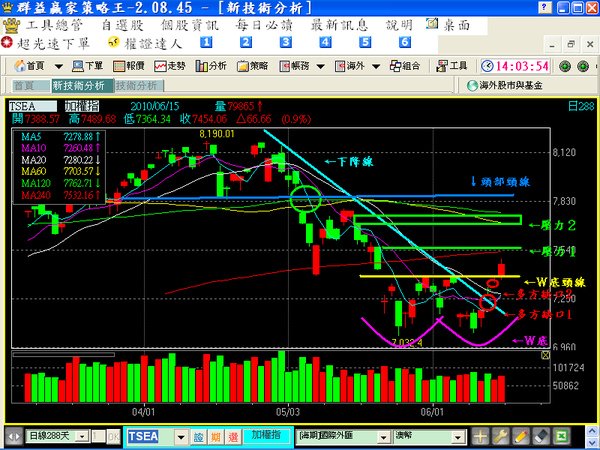Click the OK button next to period field
Viewport: 600px width, 450px height.
[x=113, y=436]
